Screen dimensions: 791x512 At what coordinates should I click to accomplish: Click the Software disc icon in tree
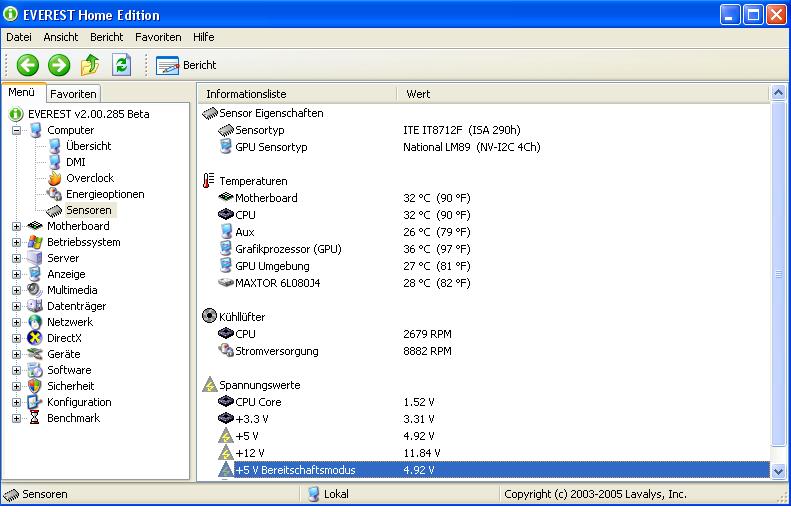35,370
